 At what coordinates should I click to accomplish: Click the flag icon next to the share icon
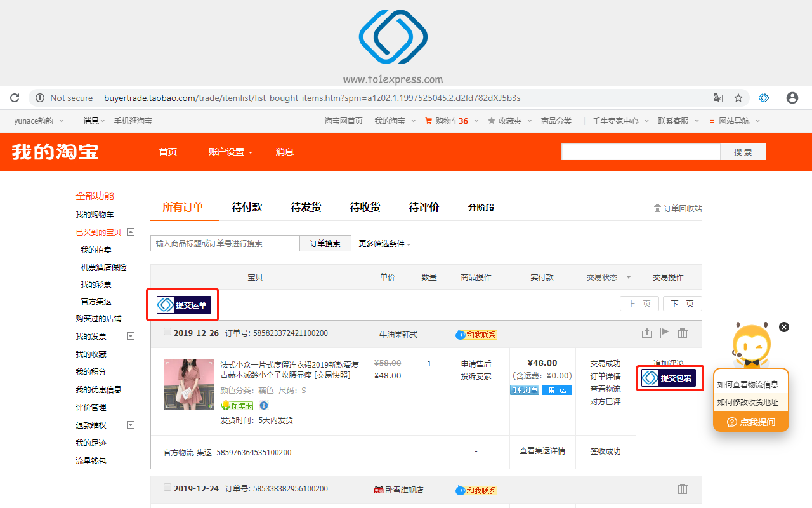click(665, 333)
